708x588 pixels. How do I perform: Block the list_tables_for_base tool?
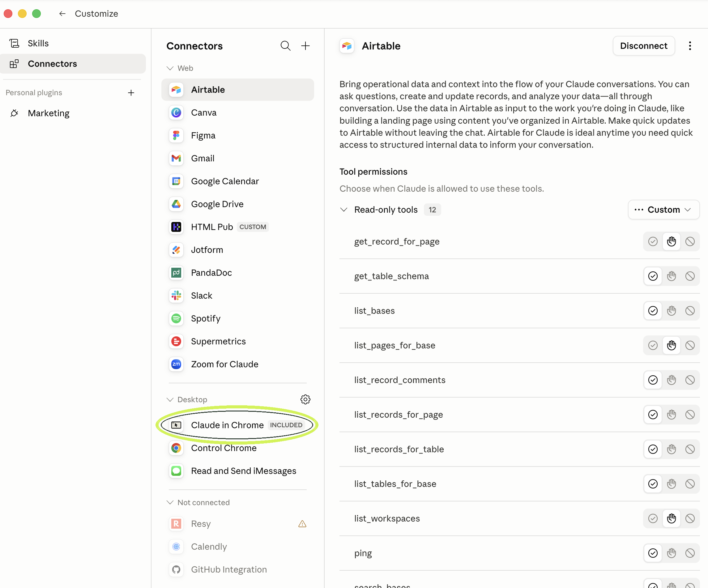[x=690, y=484]
